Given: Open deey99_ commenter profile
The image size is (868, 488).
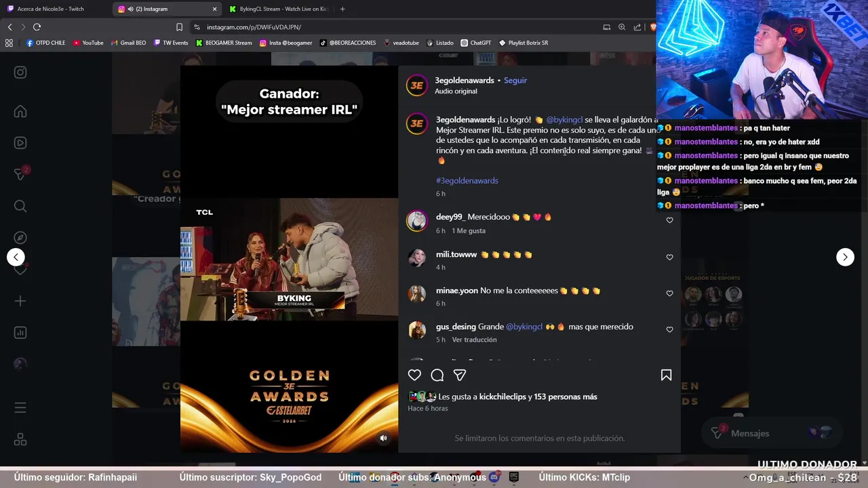Looking at the screenshot, I should coord(450,217).
